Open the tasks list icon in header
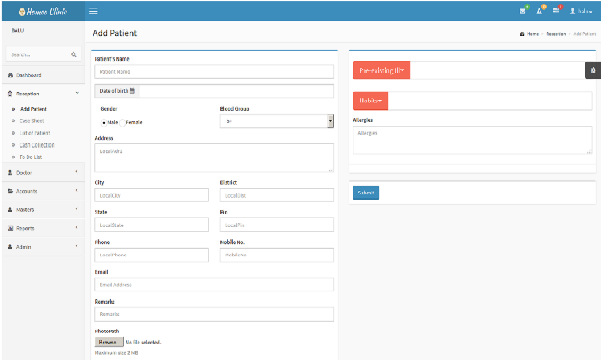The height and width of the screenshot is (364, 601). 556,11
